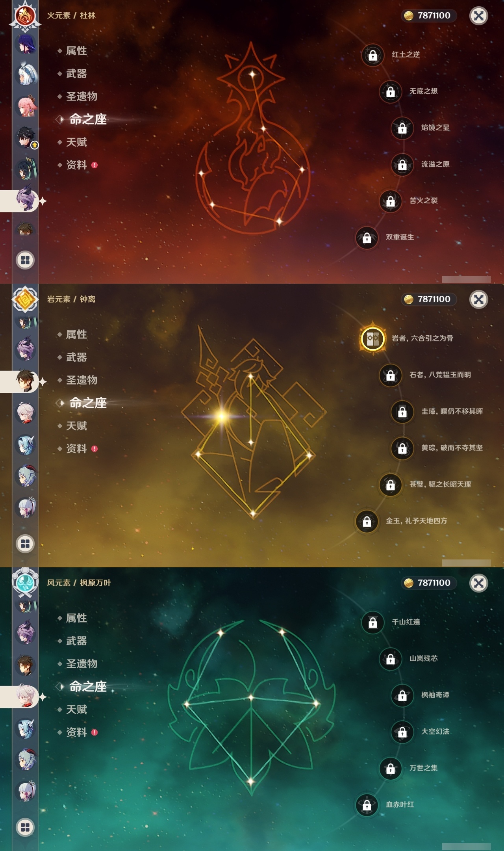Open the 血赤叶红 locked constellation node
This screenshot has width=504, height=851.
pyautogui.click(x=367, y=805)
